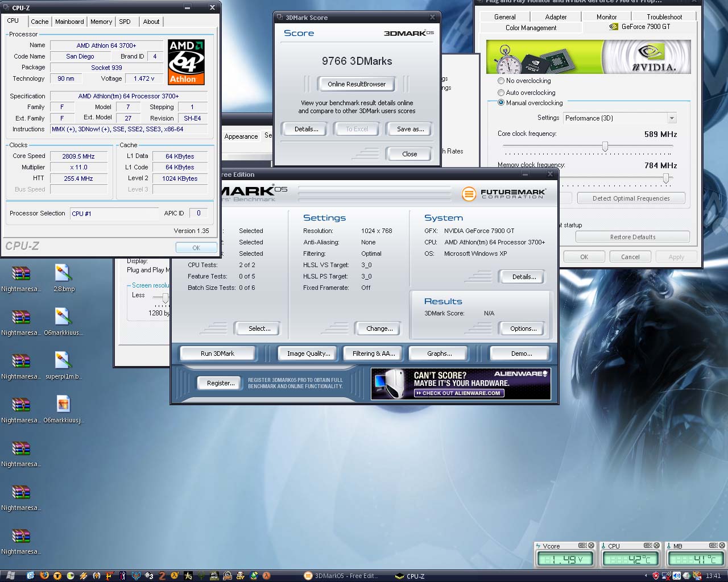Open the MB widget settings icon
This screenshot has width=728, height=582.
[x=713, y=546]
